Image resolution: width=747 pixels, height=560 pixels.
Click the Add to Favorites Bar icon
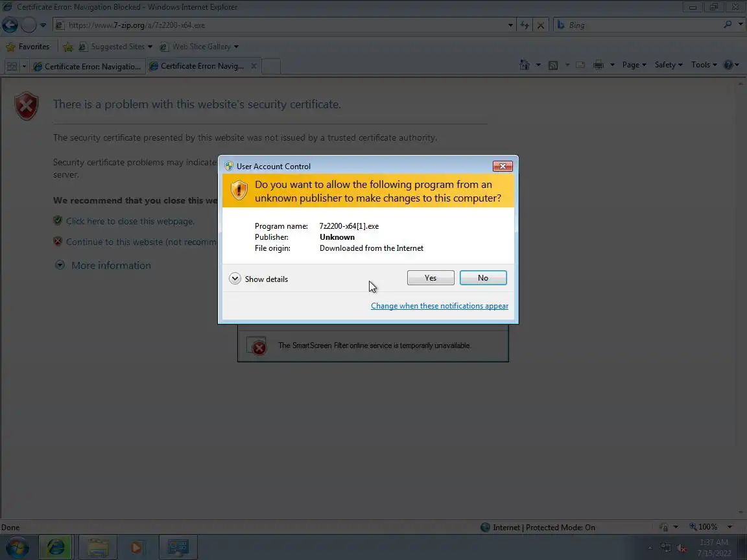pos(68,47)
